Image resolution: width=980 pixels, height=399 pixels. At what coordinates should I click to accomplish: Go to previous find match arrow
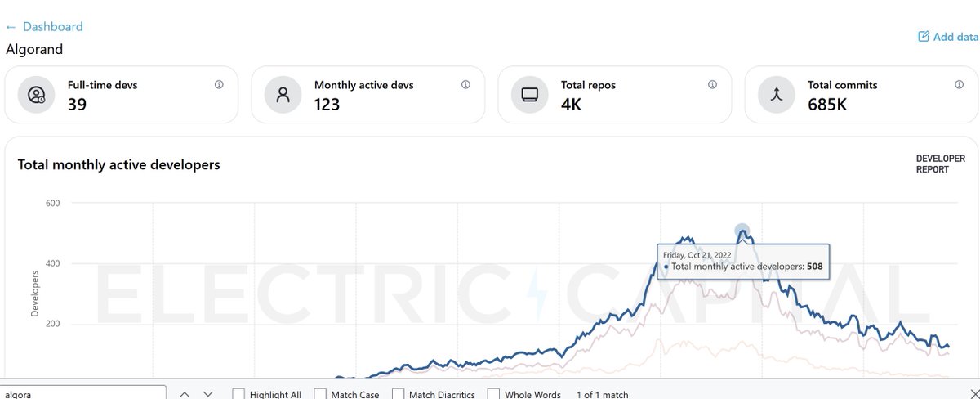185,394
